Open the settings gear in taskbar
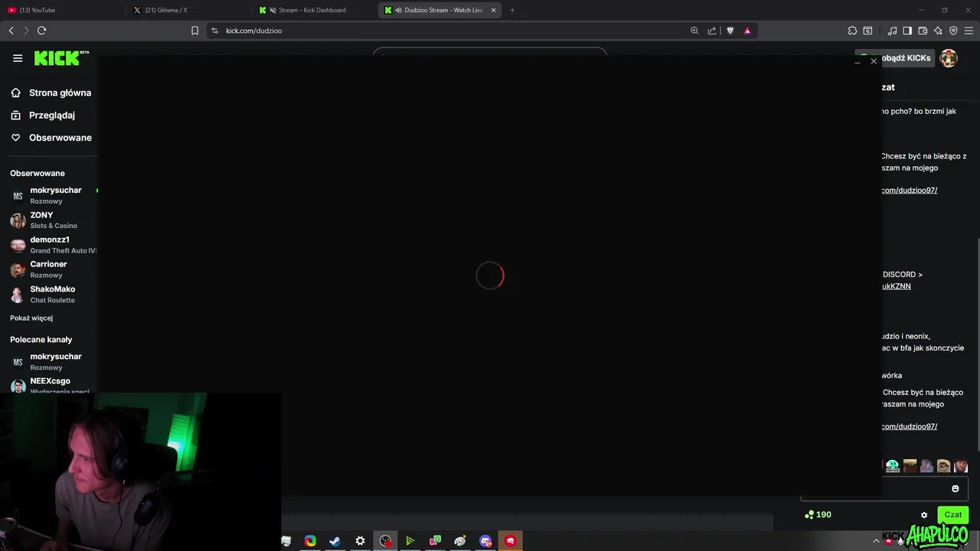This screenshot has height=551, width=980. 360,541
